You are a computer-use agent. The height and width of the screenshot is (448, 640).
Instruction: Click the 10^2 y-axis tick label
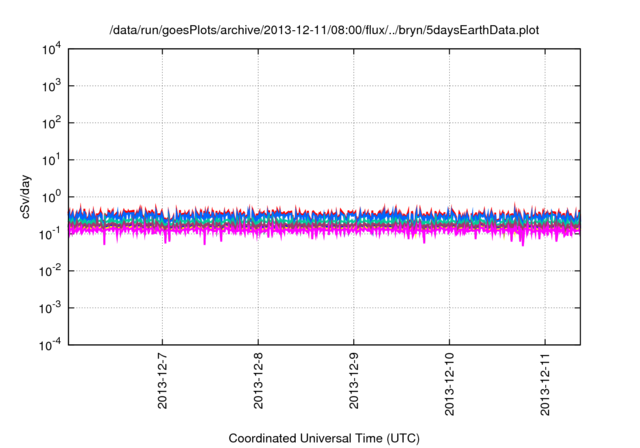(52, 123)
